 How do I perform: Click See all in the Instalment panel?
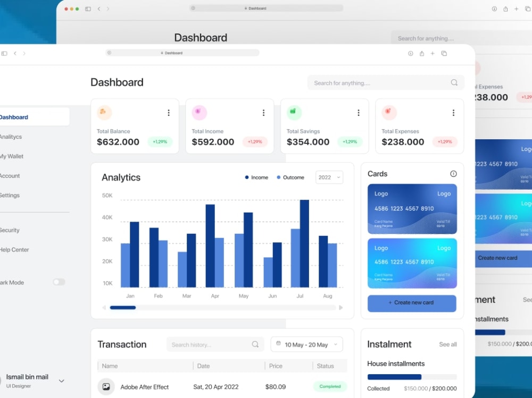tap(448, 344)
